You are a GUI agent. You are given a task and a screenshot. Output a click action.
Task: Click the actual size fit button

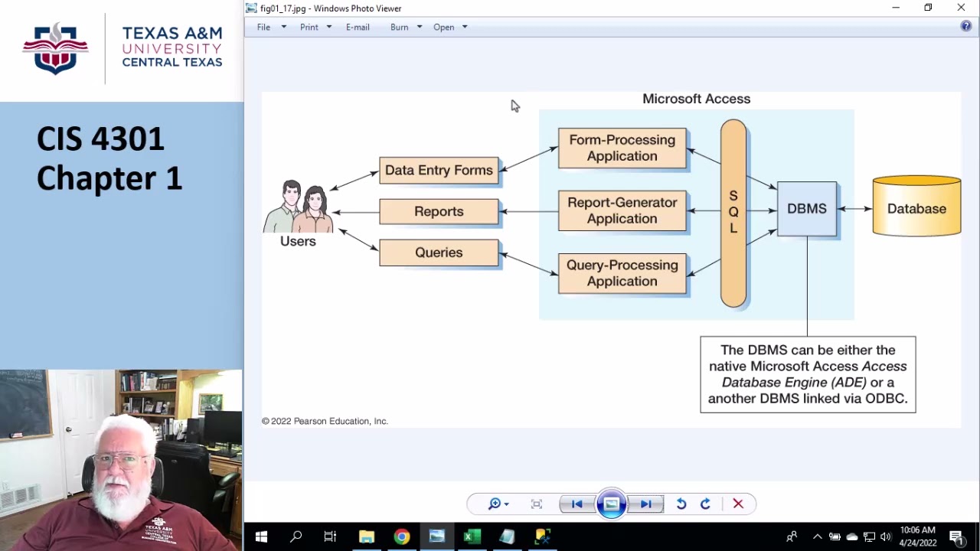pos(537,504)
